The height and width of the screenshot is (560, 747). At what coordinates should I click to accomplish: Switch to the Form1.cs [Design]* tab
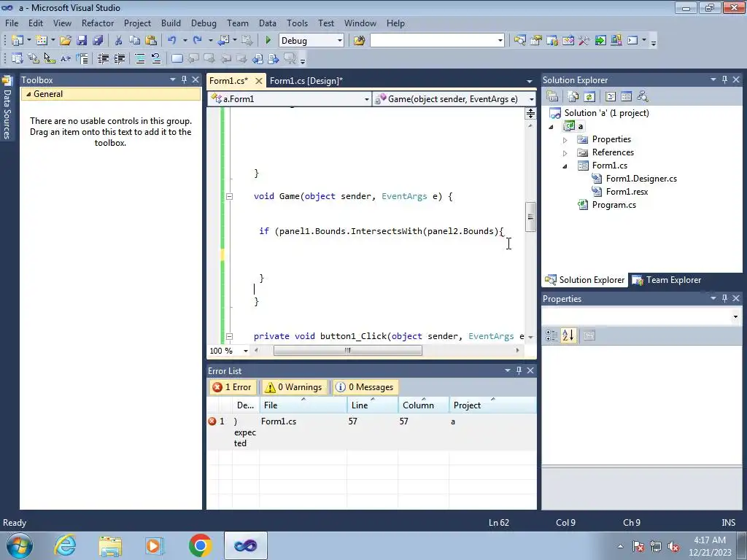306,80
